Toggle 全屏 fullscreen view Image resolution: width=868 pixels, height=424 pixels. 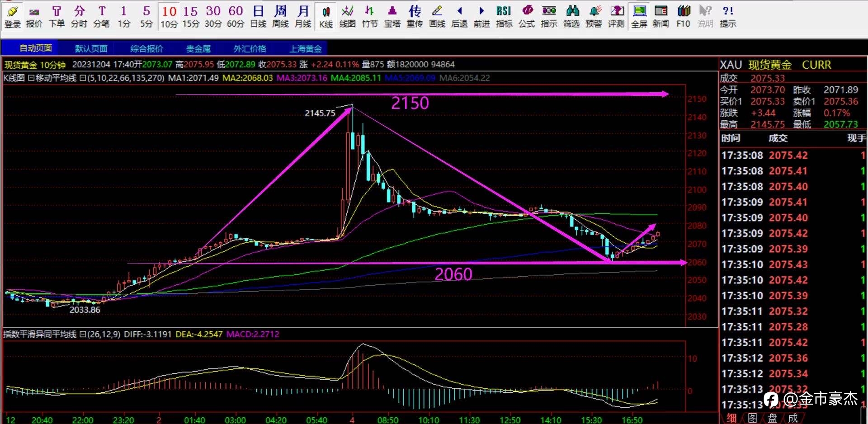pos(639,17)
